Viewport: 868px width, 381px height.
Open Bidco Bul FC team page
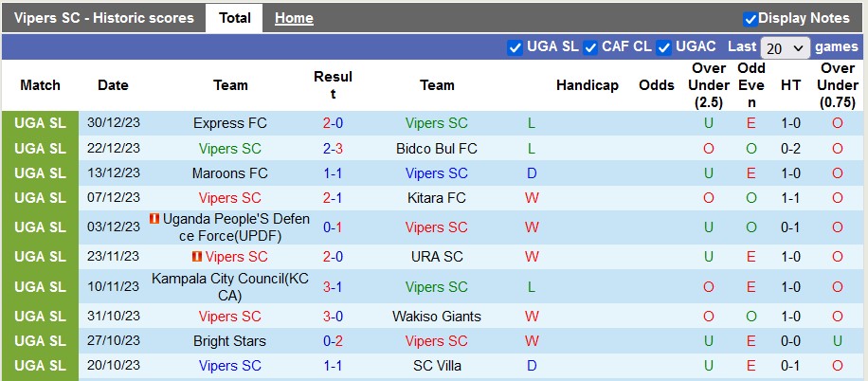(x=437, y=149)
